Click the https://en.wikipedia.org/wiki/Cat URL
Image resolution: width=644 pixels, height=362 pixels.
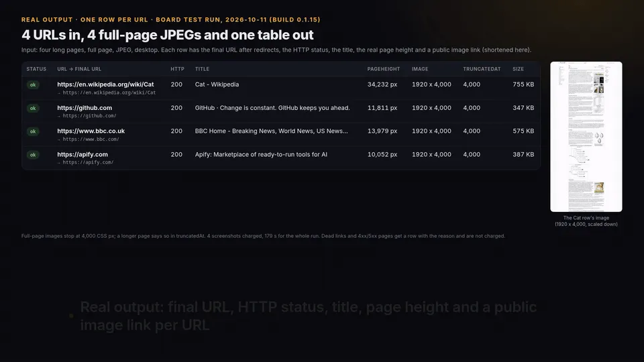click(x=105, y=84)
